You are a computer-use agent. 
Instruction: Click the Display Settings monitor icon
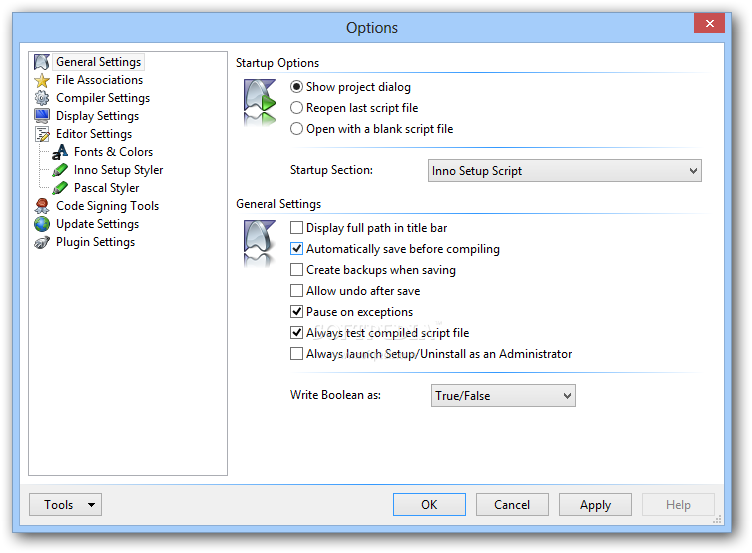pos(42,116)
